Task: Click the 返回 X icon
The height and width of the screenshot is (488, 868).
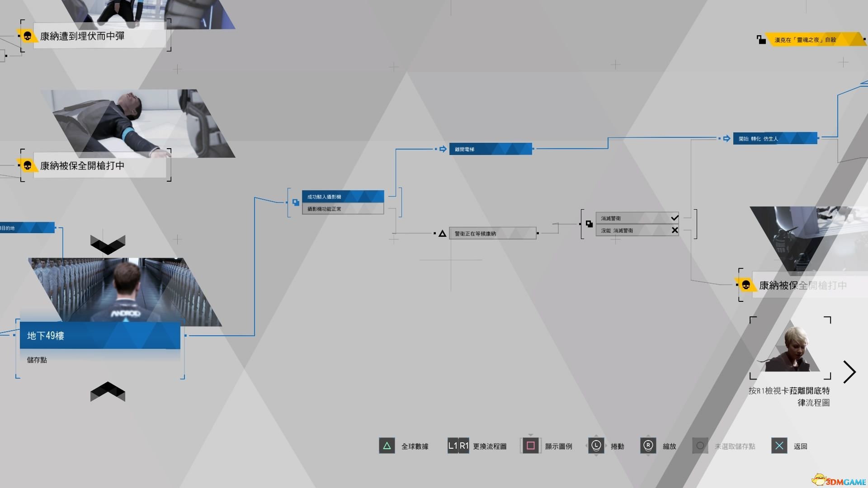Action: tap(779, 445)
